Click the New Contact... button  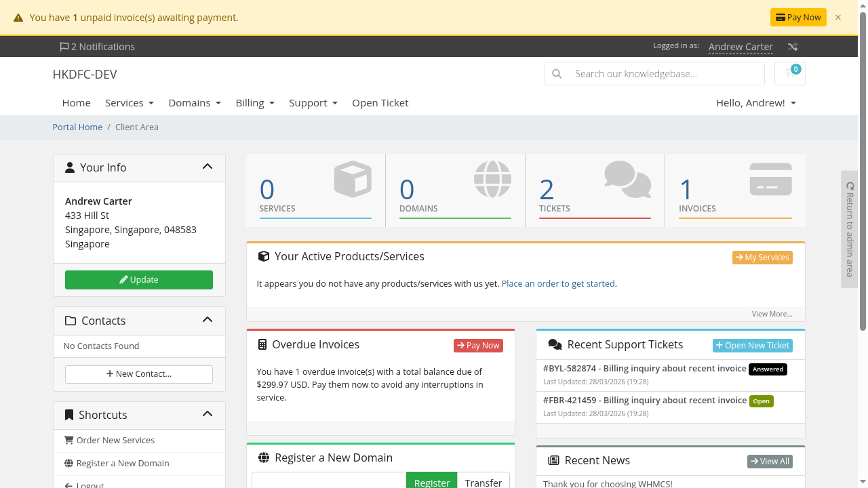[139, 374]
